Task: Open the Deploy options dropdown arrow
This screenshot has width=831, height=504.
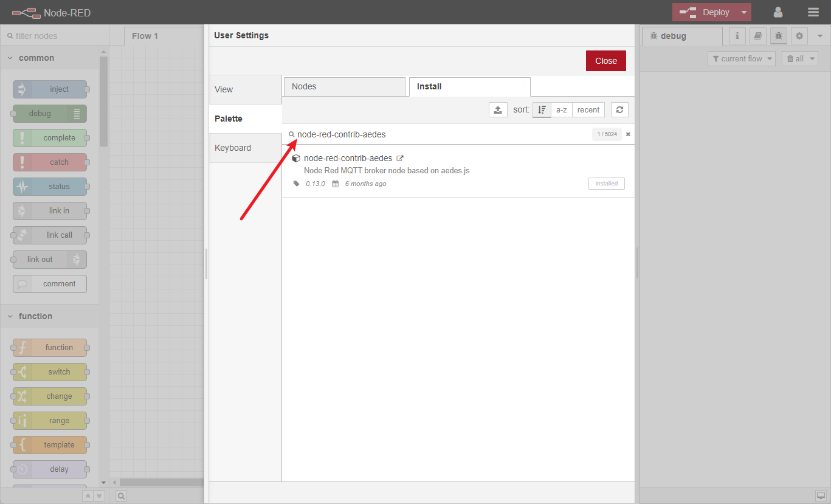Action: click(744, 12)
